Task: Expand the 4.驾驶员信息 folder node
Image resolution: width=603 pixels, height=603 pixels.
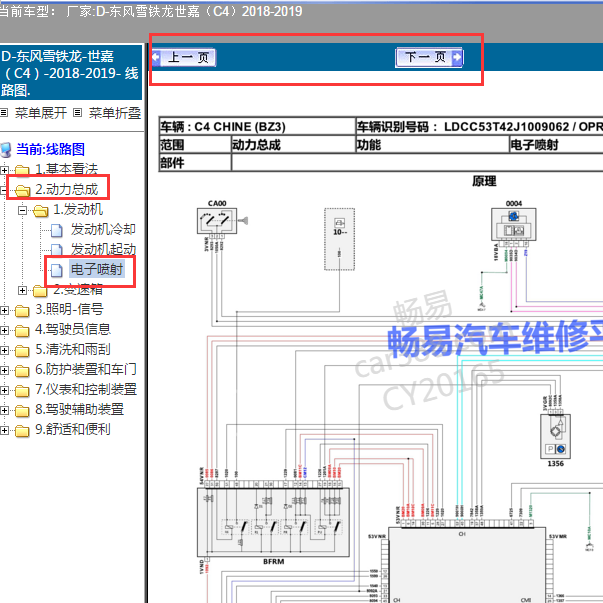Action: [x=4, y=330]
